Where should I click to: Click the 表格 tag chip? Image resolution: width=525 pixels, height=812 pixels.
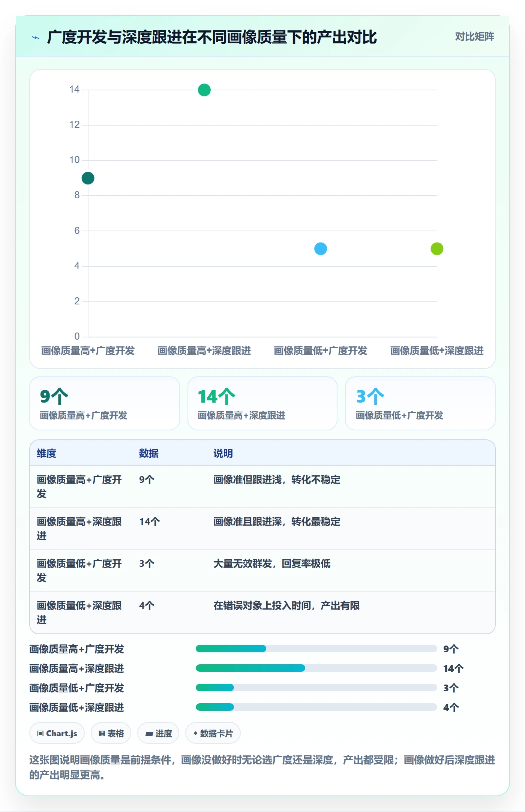click(111, 733)
